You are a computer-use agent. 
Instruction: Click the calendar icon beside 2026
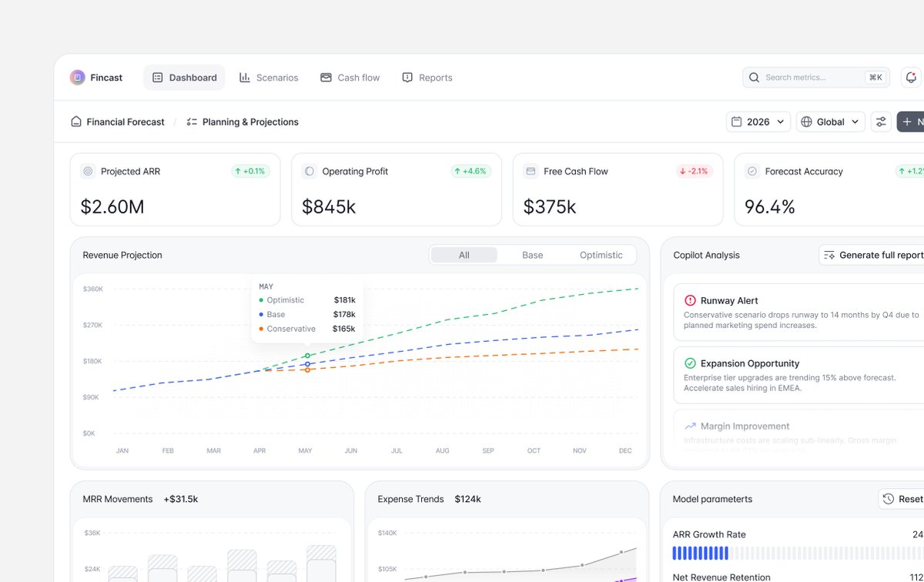tap(737, 122)
